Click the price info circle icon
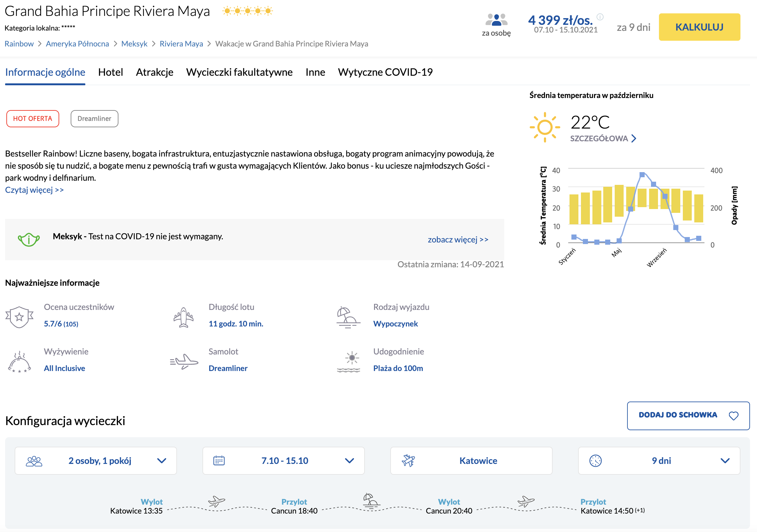The image size is (757, 532). coord(600,17)
